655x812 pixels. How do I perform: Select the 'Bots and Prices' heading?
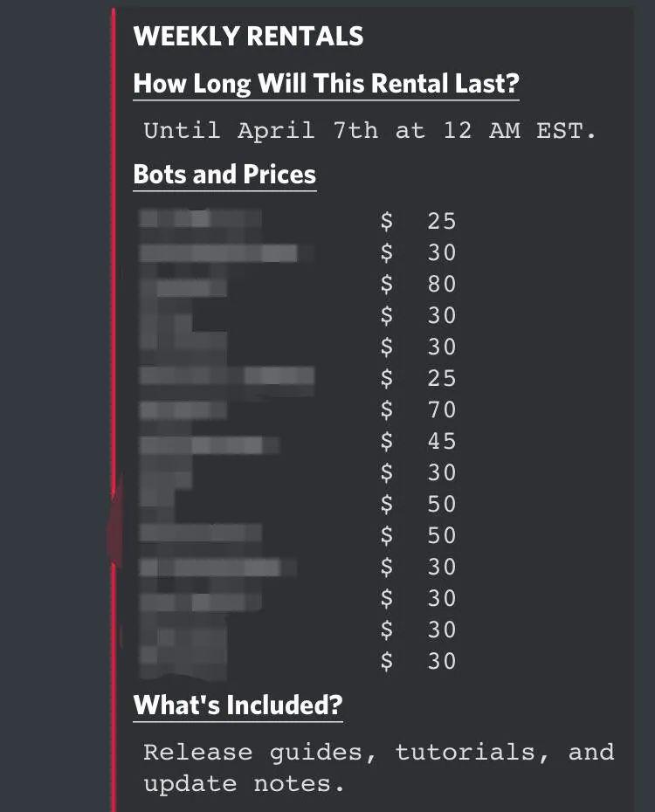tap(224, 174)
